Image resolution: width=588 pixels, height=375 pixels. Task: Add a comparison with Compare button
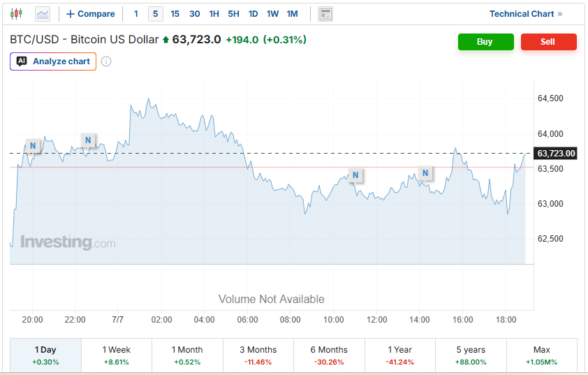point(90,14)
